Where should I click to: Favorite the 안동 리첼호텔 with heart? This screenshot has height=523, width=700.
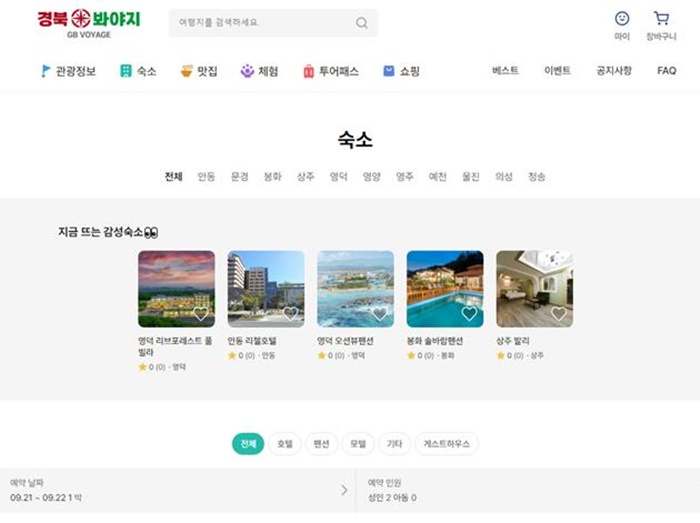[291, 314]
